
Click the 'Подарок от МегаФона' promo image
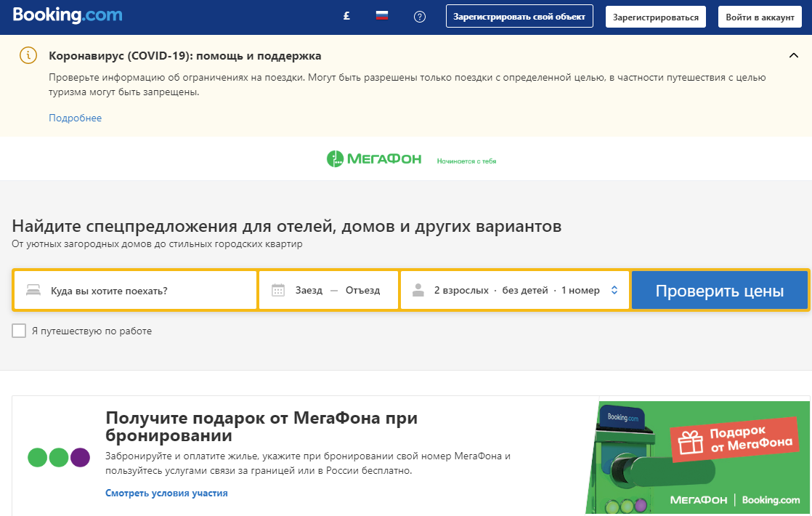coord(697,457)
